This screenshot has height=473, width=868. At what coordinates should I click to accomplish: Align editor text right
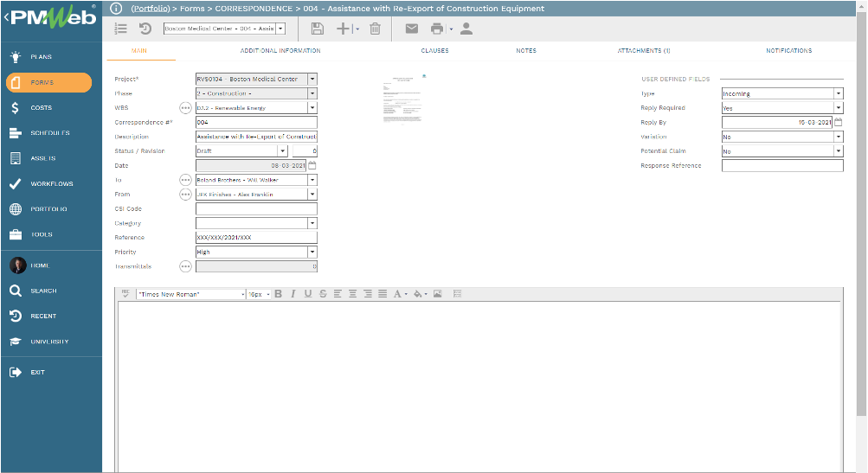coord(368,294)
